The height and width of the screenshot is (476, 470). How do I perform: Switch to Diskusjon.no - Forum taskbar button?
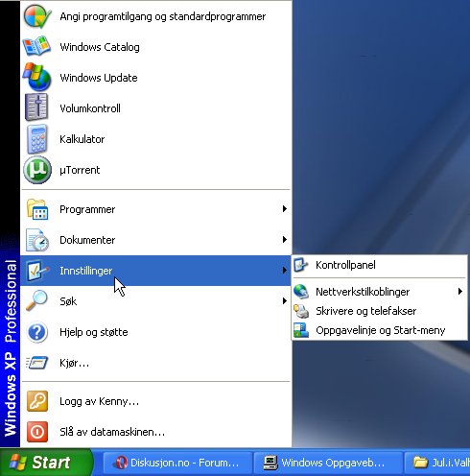(177, 463)
